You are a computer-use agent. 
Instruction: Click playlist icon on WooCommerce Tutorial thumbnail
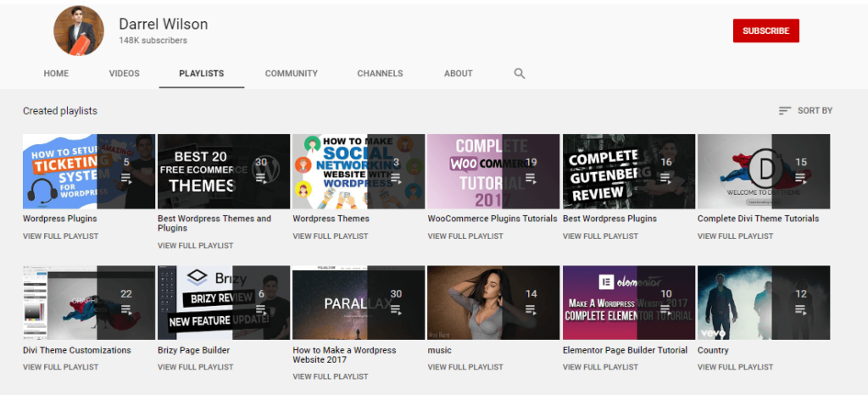pyautogui.click(x=531, y=178)
